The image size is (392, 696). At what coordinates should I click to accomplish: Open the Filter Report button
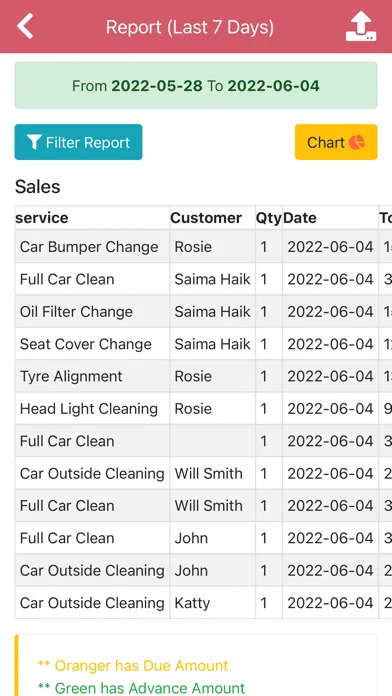pos(79,142)
